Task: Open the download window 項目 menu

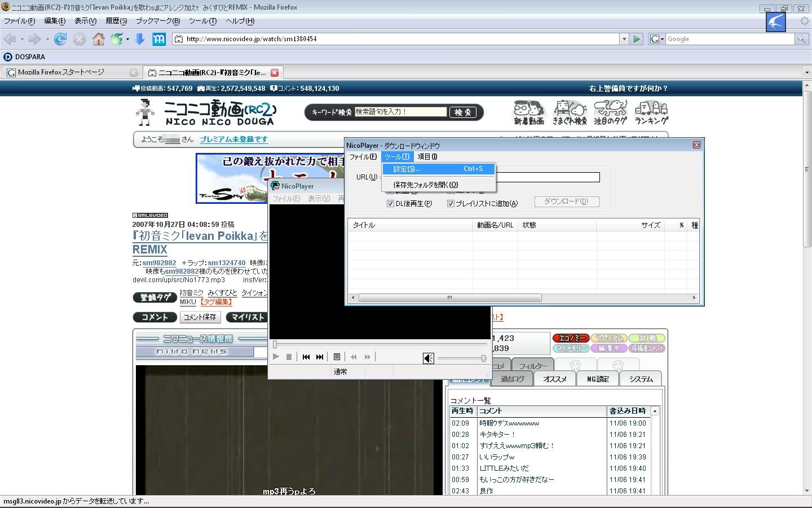Action: click(427, 157)
